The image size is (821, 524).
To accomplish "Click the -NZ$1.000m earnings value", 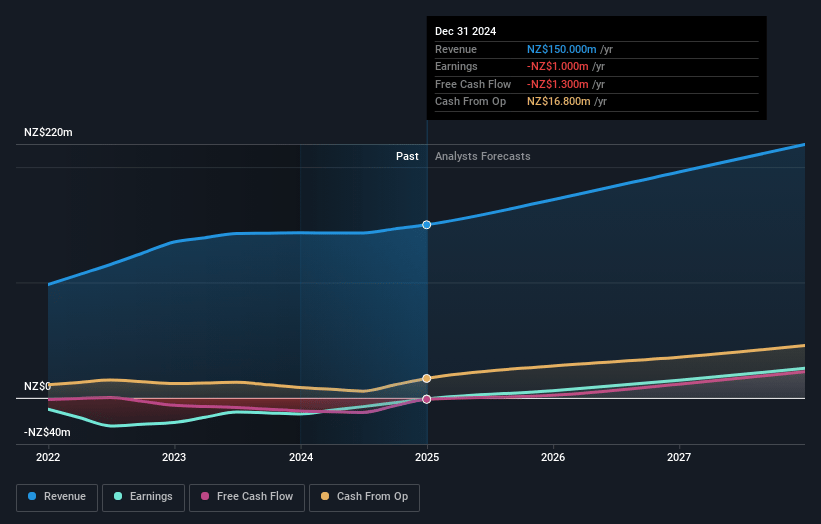I will (558, 66).
